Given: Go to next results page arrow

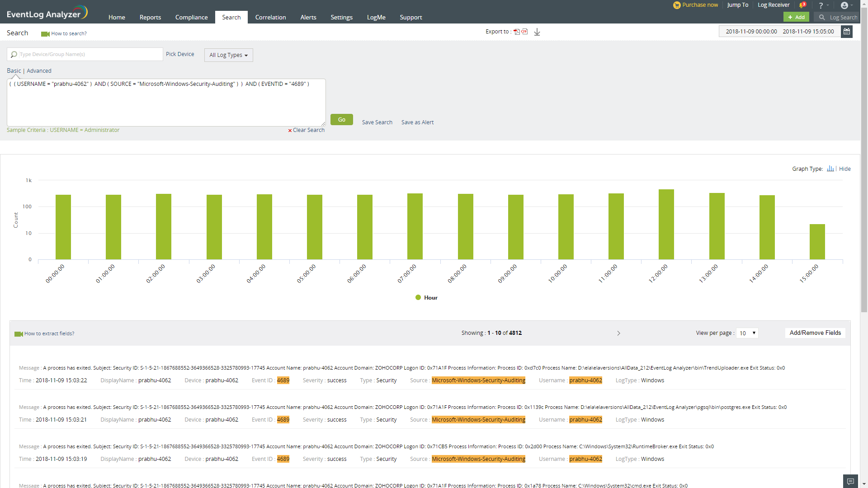Looking at the screenshot, I should (619, 333).
